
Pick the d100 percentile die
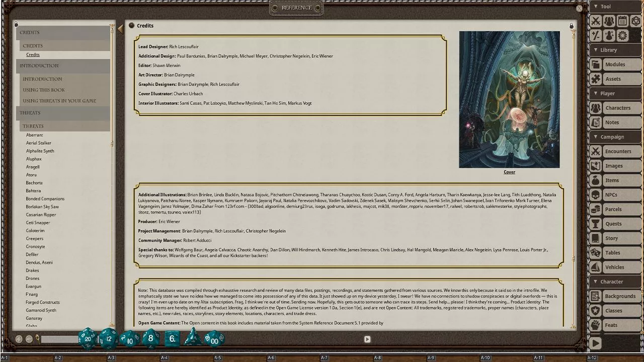(214, 339)
